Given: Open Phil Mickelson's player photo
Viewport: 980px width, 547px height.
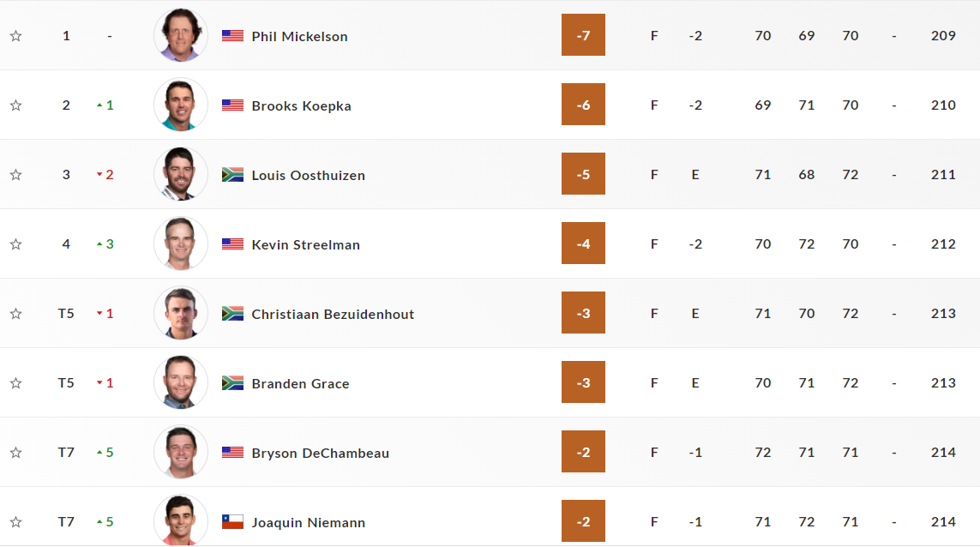Looking at the screenshot, I should coord(181,35).
